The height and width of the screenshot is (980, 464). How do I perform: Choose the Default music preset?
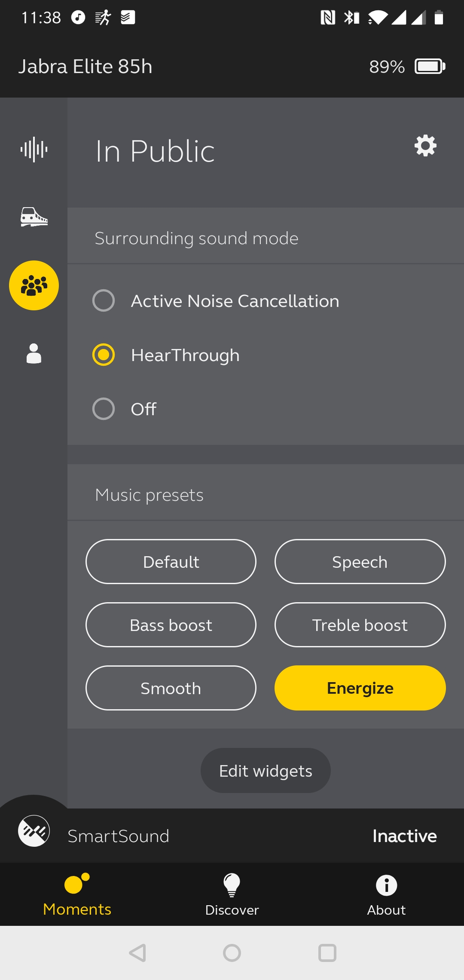[171, 562]
